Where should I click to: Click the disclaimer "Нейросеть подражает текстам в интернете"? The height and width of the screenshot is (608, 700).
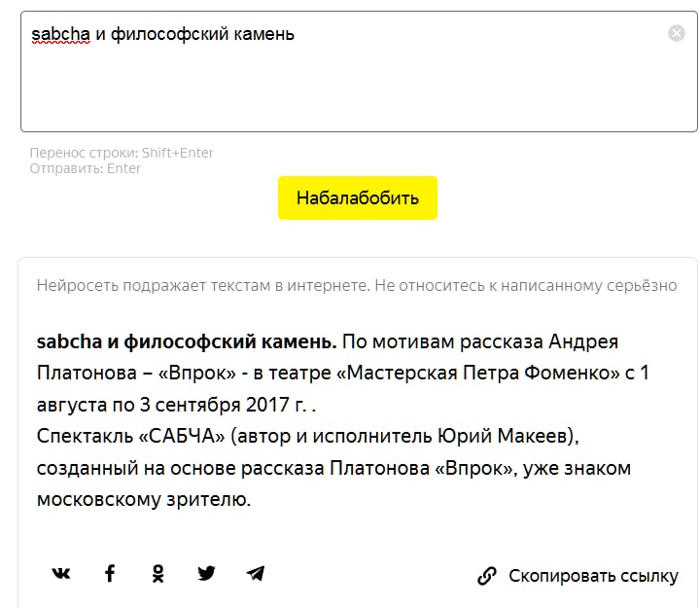click(203, 285)
